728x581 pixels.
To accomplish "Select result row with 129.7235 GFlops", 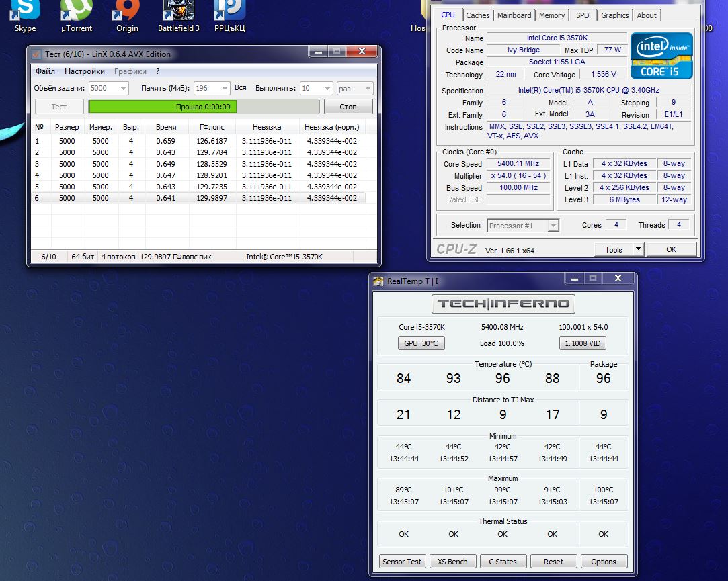I will 199,187.
